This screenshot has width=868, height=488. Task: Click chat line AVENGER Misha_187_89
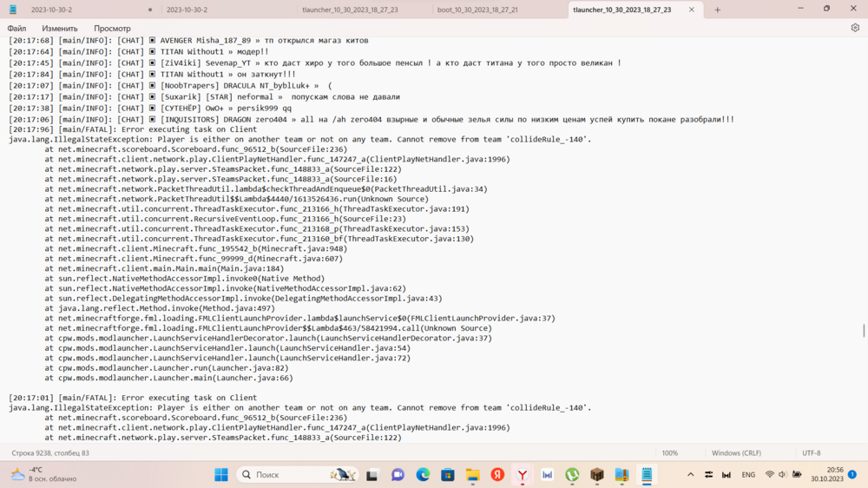point(188,41)
